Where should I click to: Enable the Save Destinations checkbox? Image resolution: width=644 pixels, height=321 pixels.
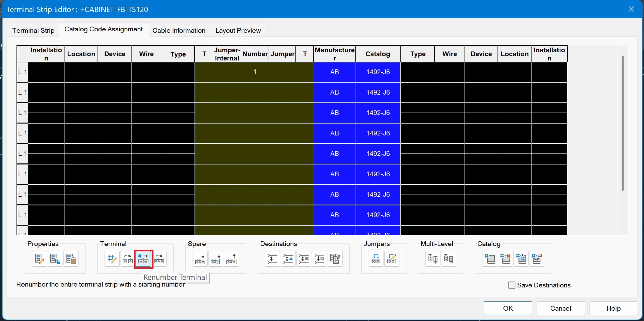coord(512,285)
